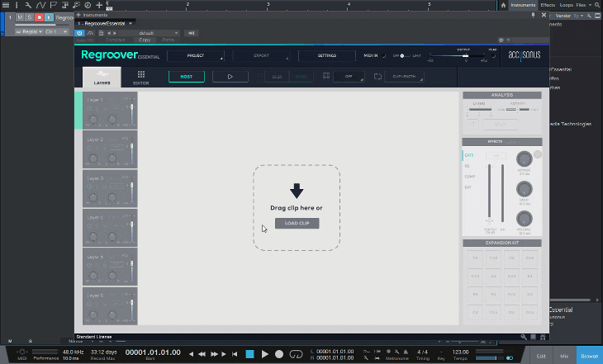Image resolution: width=603 pixels, height=364 pixels.
Task: Expand the RegrooverEssential instrument selector arrow
Action: [131, 23]
